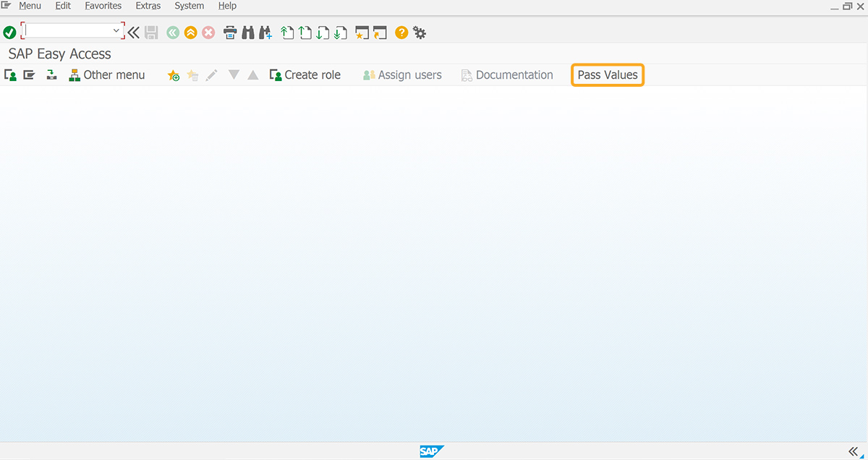Image resolution: width=868 pixels, height=460 pixels.
Task: Open the Help question mark icon
Action: [401, 33]
